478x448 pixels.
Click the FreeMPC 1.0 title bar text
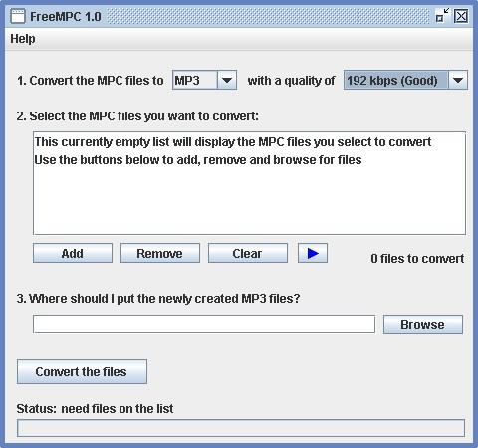(66, 16)
